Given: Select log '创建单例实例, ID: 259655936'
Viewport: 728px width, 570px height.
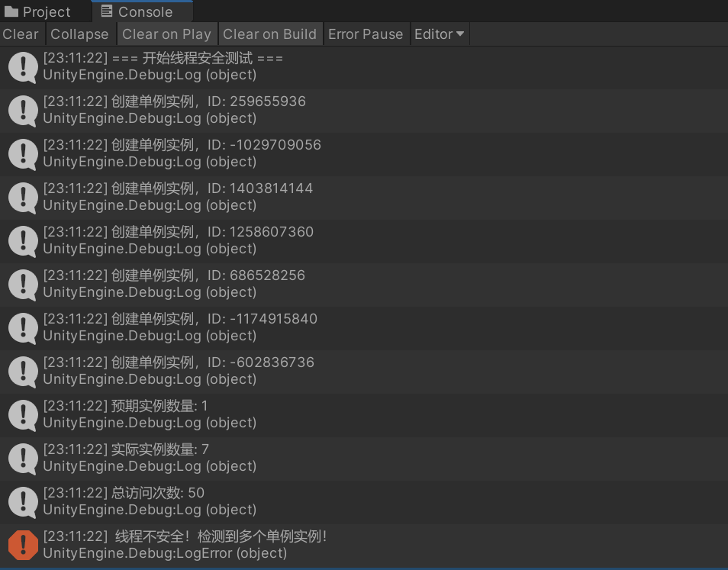Looking at the screenshot, I should pyautogui.click(x=364, y=111).
